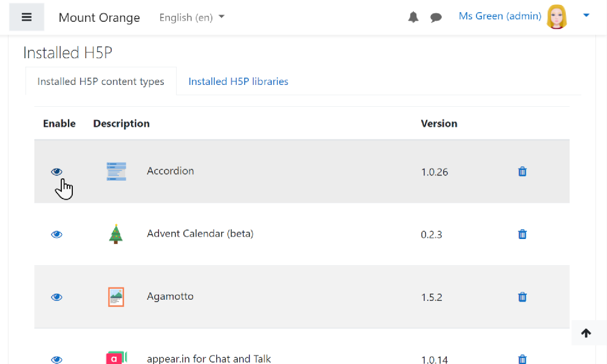This screenshot has height=364, width=607.
Task: Open the messages chat bubble
Action: [436, 18]
